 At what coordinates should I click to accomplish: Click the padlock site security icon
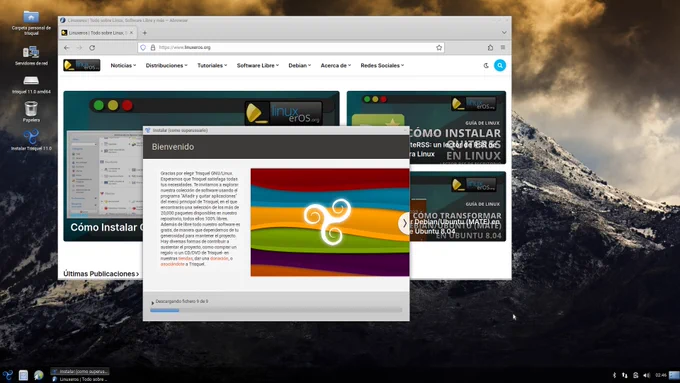[x=153, y=48]
